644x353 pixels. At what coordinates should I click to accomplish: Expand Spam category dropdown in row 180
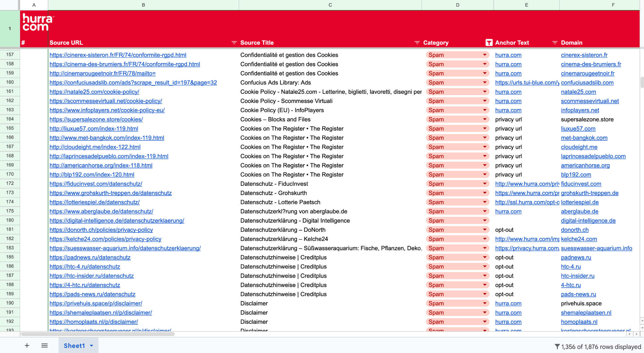485,220
